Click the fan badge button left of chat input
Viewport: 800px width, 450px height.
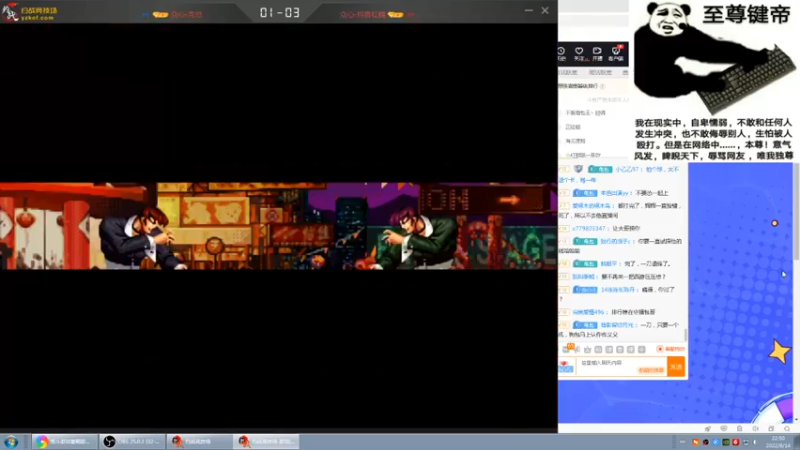(x=565, y=366)
